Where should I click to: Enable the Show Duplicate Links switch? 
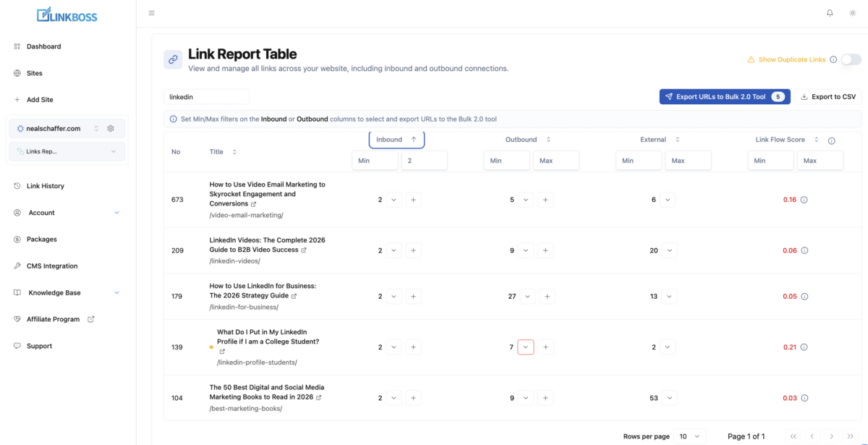pyautogui.click(x=851, y=59)
